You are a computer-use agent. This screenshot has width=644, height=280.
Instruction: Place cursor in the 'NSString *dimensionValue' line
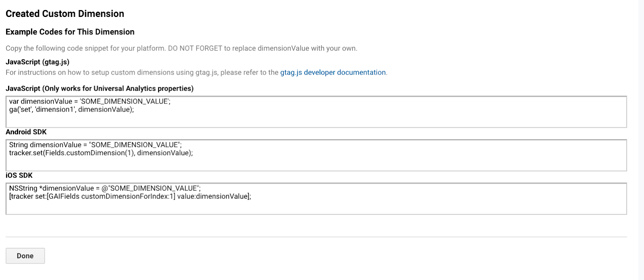point(105,189)
